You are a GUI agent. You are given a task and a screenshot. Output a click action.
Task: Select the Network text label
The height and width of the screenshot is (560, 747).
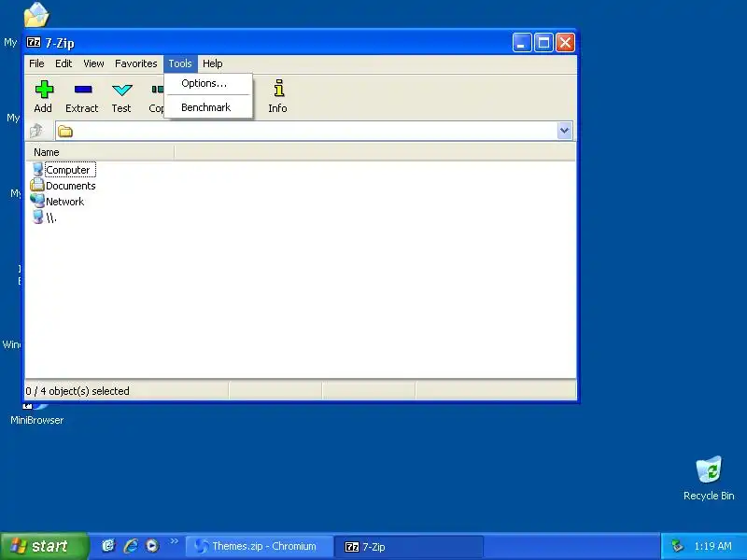(64, 202)
